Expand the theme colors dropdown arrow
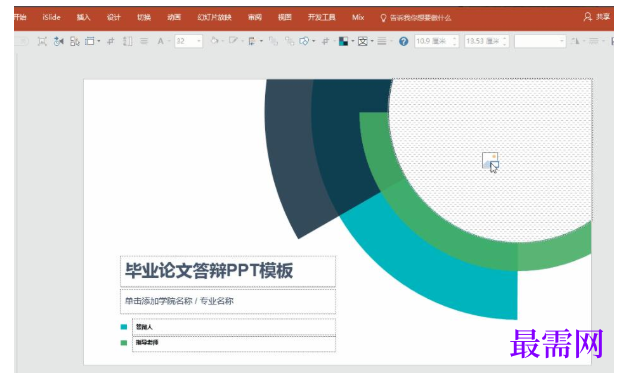 tap(353, 41)
